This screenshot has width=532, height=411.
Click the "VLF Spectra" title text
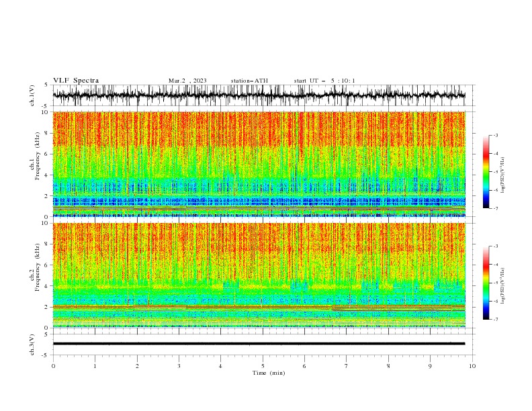[x=76, y=81]
